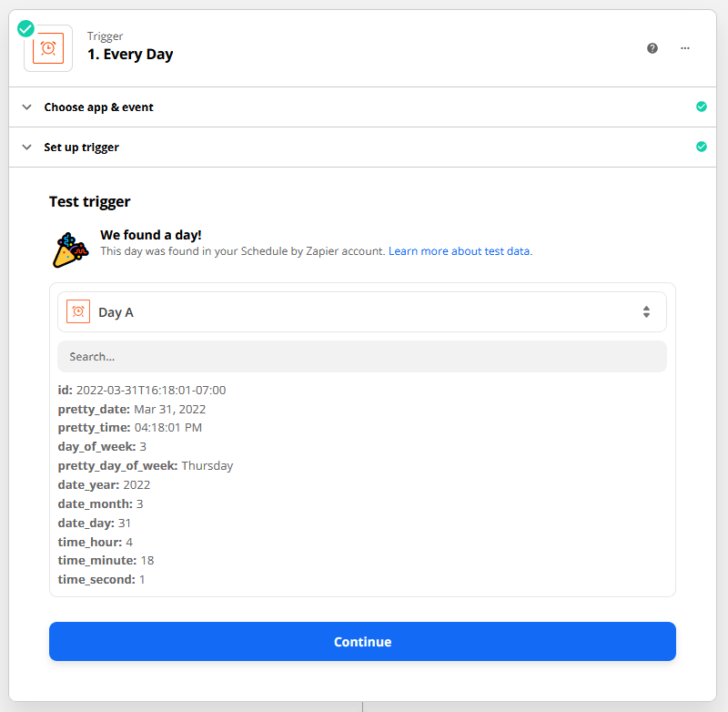Open the help question mark icon
Image resolution: width=728 pixels, height=712 pixels.
(652, 48)
